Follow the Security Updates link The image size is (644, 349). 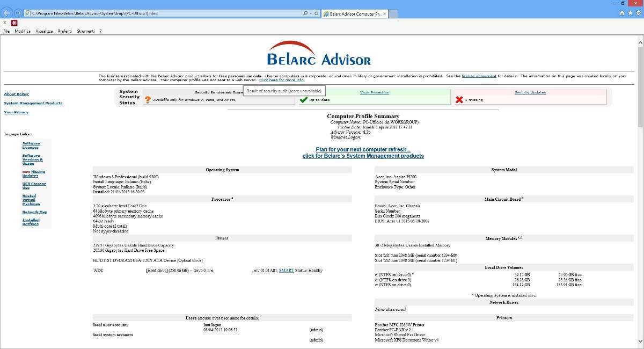531,92
